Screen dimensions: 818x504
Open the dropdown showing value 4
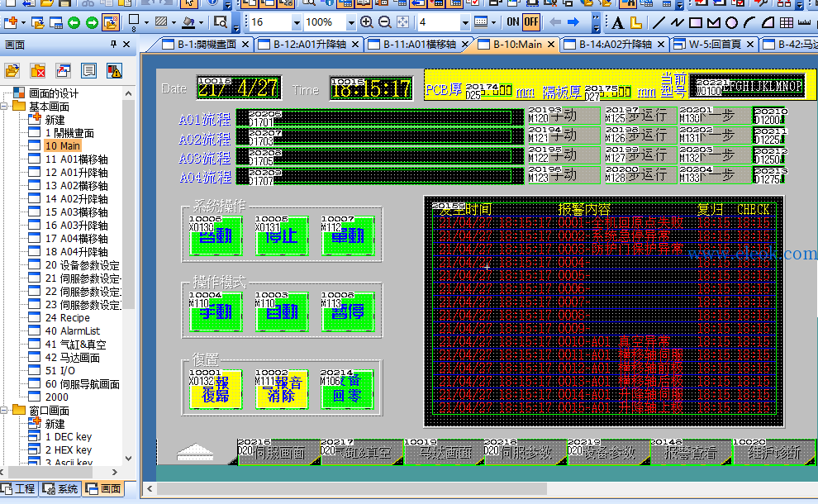[x=465, y=22]
